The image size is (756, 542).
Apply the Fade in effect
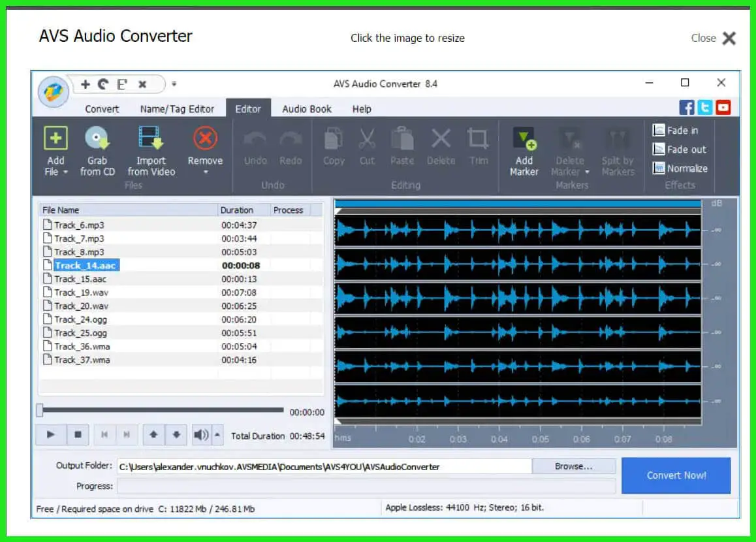point(675,130)
